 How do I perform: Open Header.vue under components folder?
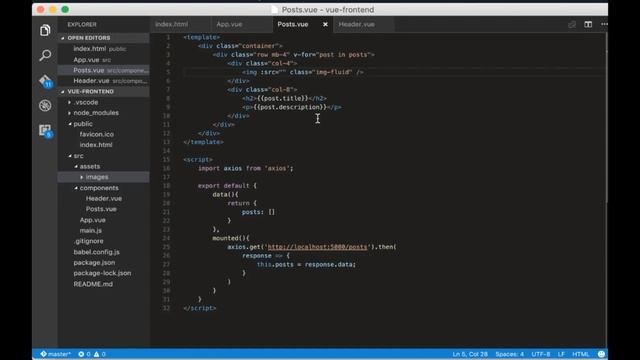click(x=104, y=198)
